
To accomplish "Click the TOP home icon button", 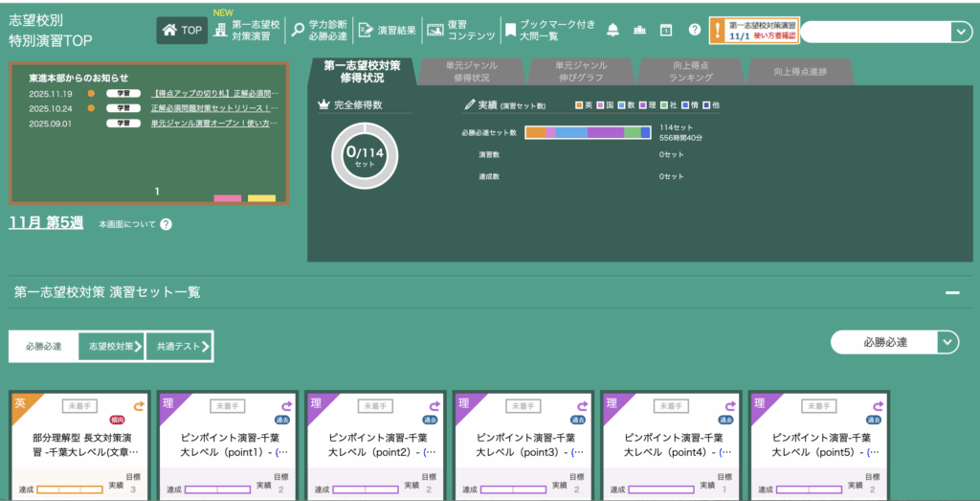I will [x=182, y=30].
